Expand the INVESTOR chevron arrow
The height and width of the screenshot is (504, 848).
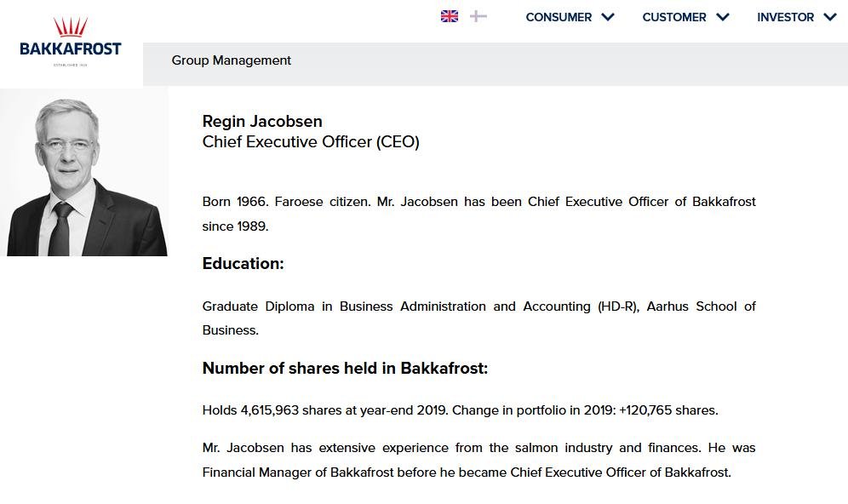click(x=830, y=17)
